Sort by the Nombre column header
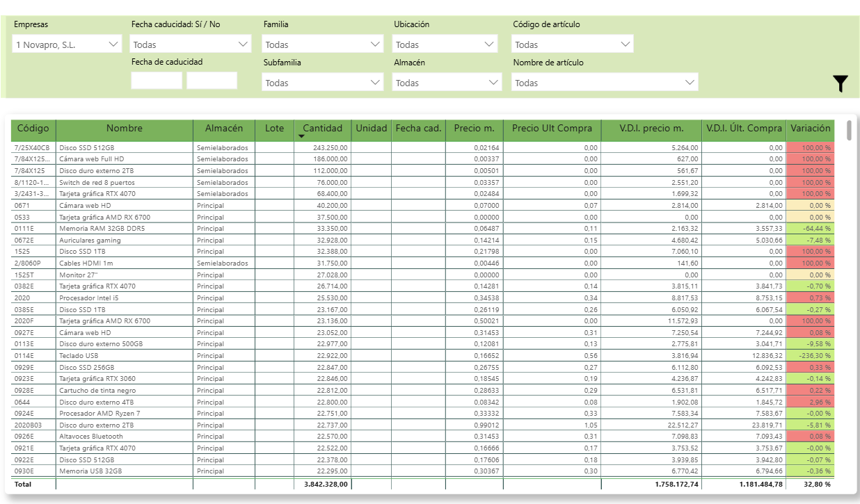 pos(125,129)
